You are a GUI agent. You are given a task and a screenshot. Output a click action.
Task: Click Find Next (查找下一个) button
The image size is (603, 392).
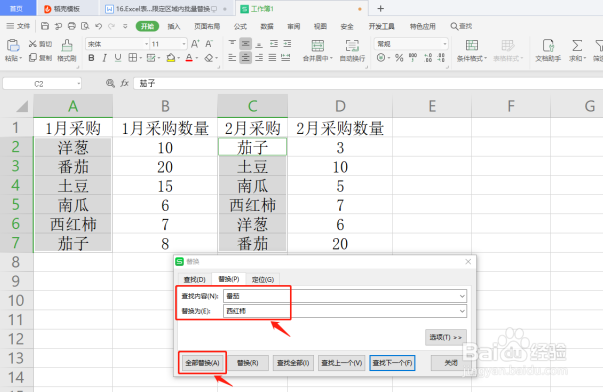(392, 363)
